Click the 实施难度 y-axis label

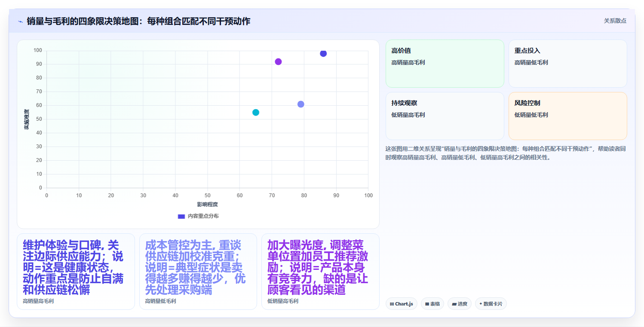coord(26,119)
